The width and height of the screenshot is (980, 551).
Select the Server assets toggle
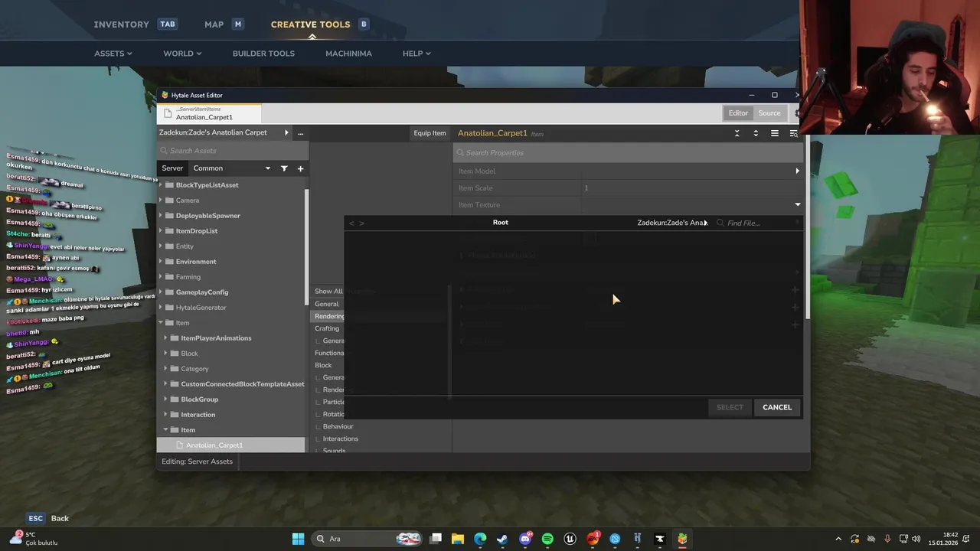click(x=172, y=168)
